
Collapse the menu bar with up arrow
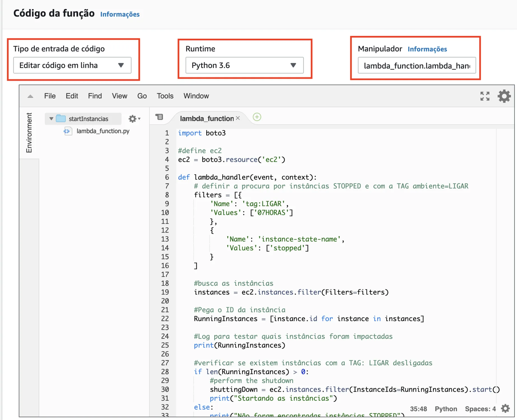tap(31, 96)
